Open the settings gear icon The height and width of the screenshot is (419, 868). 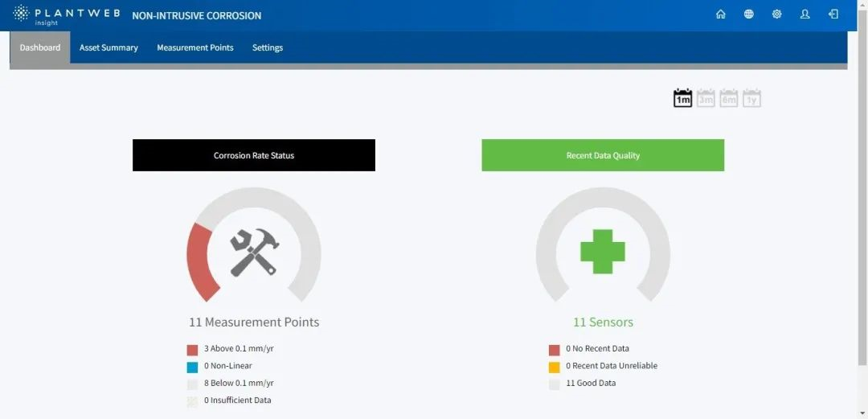coord(776,14)
